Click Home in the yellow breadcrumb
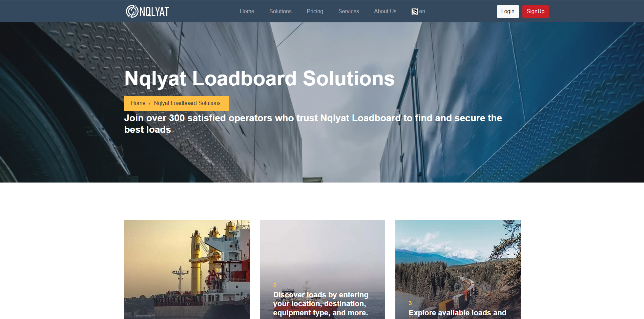 coord(138,103)
